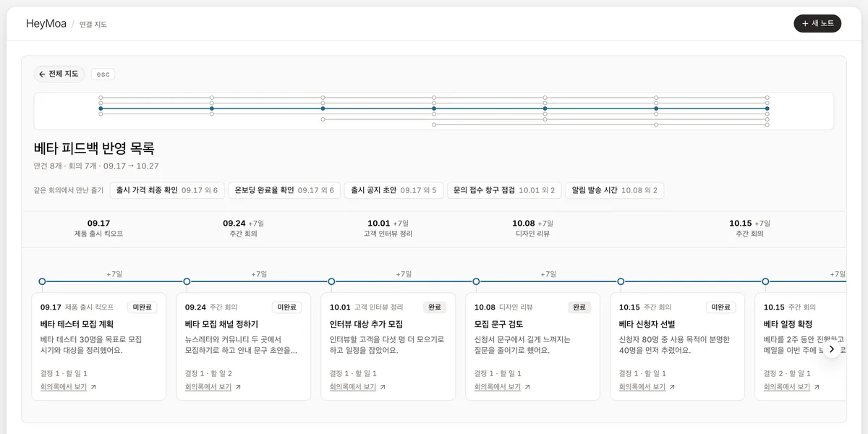
Task: Click timeline node above 모집 문구 검토 card
Action: pyautogui.click(x=476, y=281)
